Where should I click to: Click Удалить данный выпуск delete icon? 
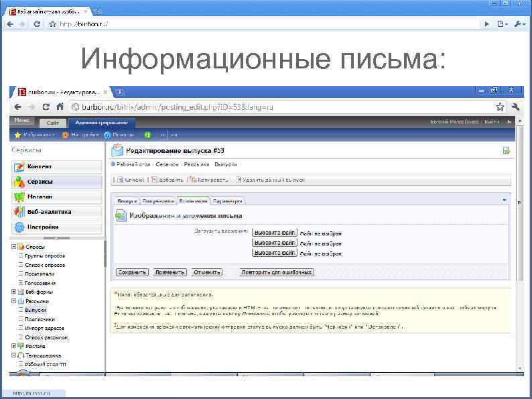(239, 180)
